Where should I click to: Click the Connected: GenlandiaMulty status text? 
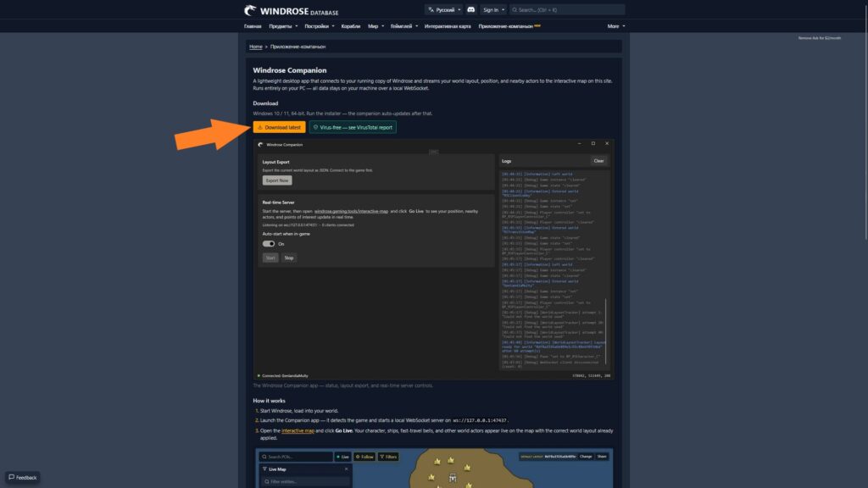[285, 375]
